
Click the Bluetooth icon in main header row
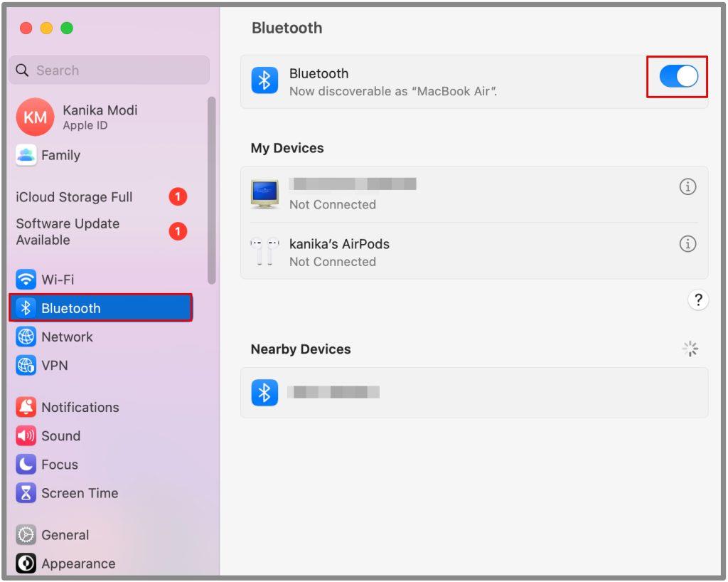pyautogui.click(x=264, y=80)
